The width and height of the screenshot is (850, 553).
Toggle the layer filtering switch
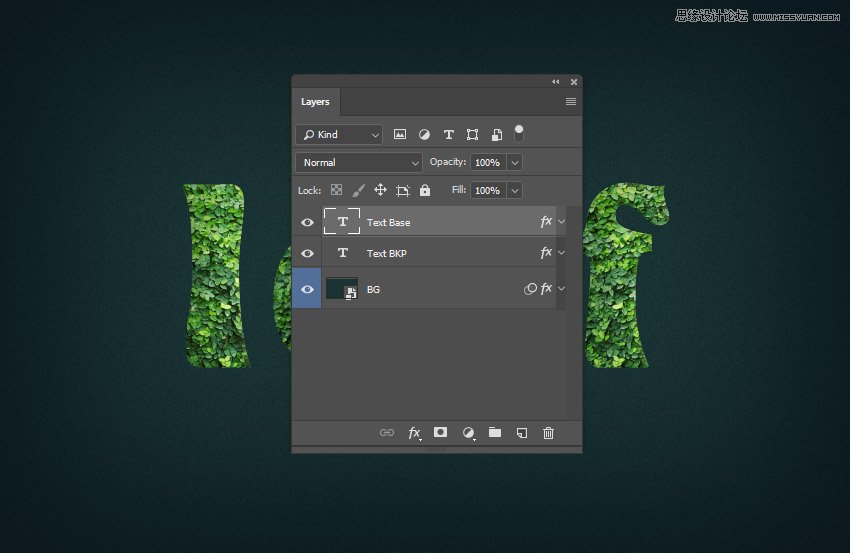(x=519, y=132)
